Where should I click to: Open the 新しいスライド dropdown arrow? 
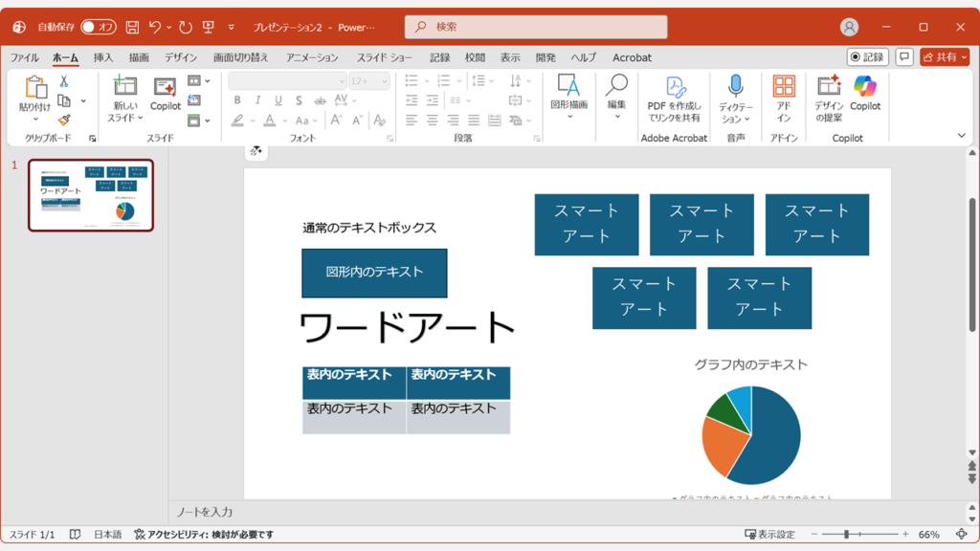click(x=140, y=118)
